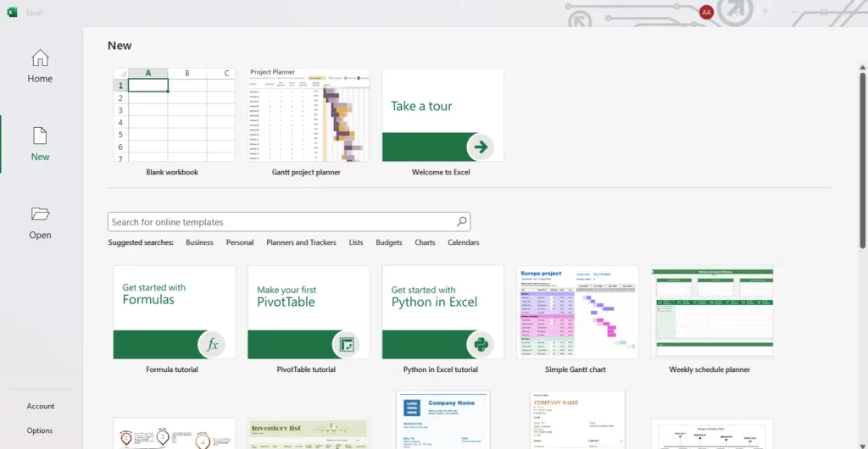
Task: Open the orange COMPANY NAME invoice template
Action: click(x=577, y=419)
